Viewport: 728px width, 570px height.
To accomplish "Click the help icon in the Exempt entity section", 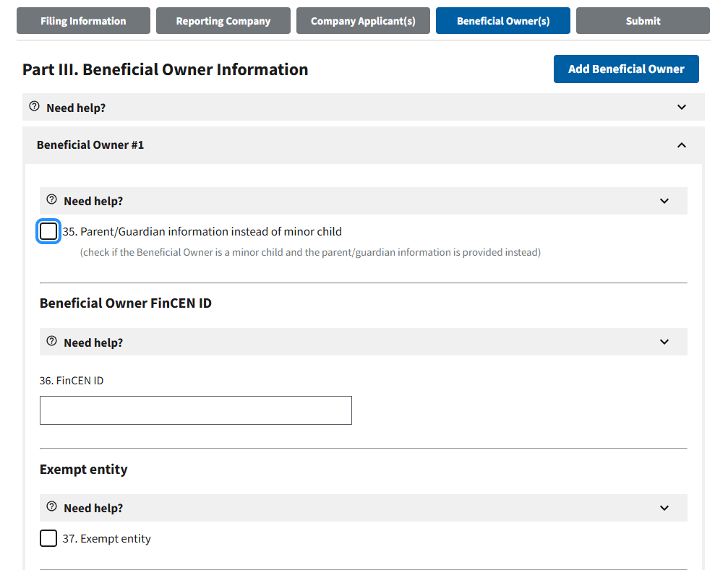I will [51, 506].
